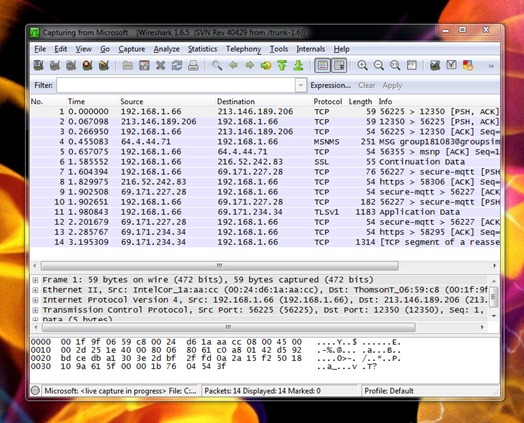
Task: Go forward in packet history
Action: 250,65
